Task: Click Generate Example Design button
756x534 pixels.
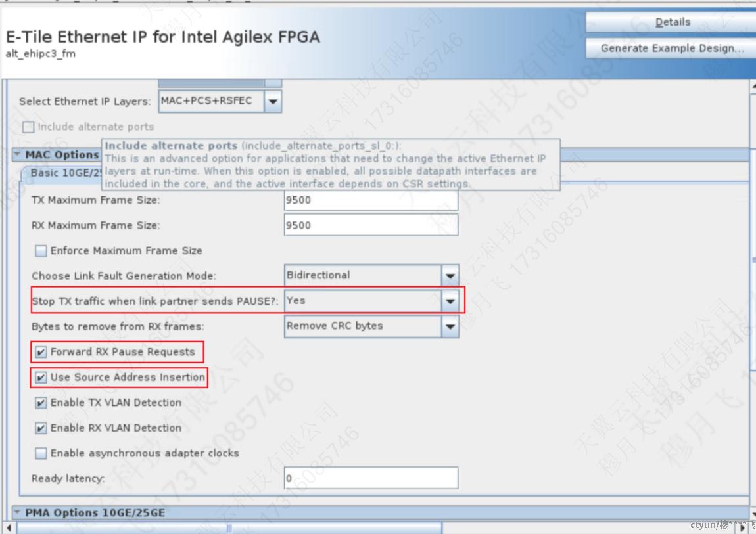Action: 672,48
